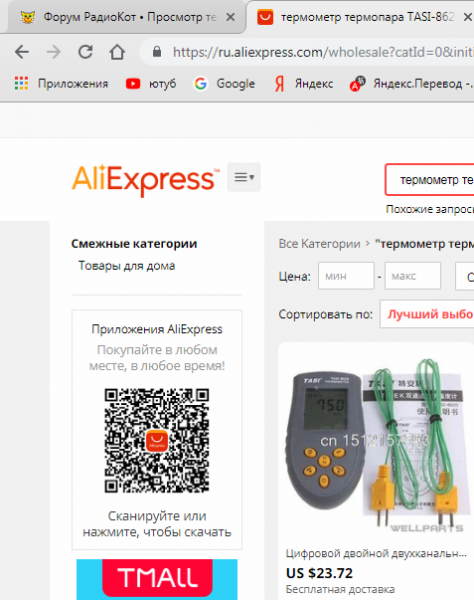Image resolution: width=474 pixels, height=600 pixels.
Task: Expand the AliExpress categories menu dropdown
Action: pos(244,177)
